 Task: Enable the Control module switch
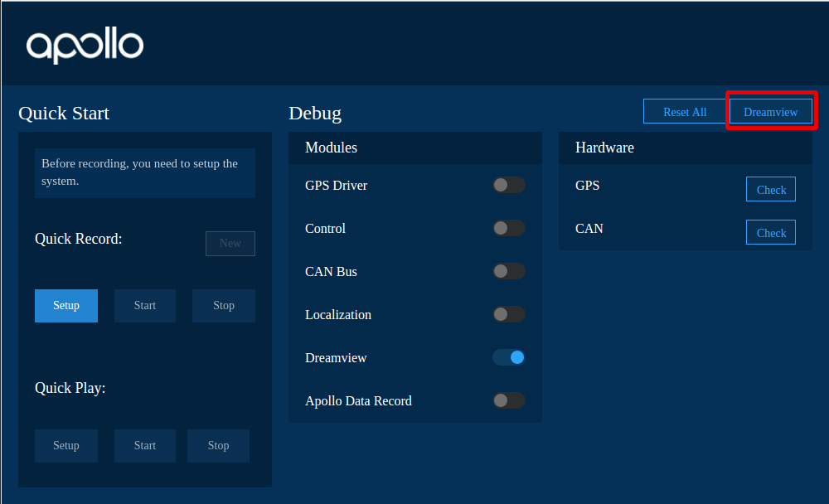click(x=509, y=228)
